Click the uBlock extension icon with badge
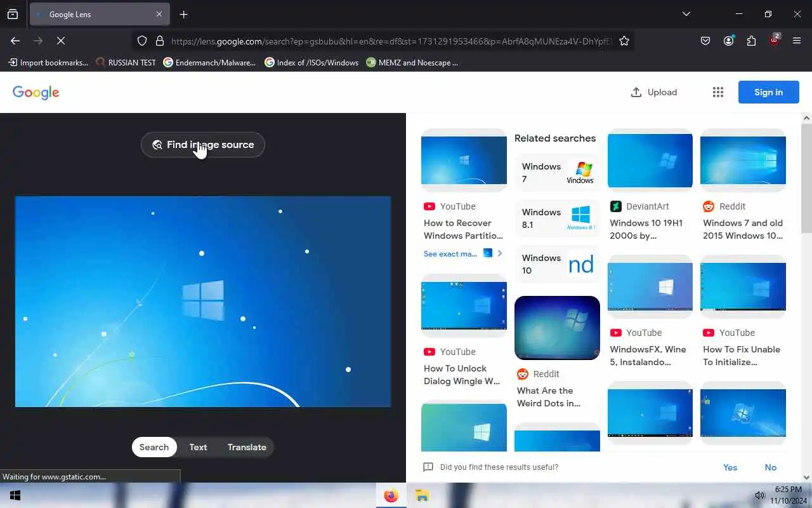This screenshot has width=812, height=508. point(775,39)
